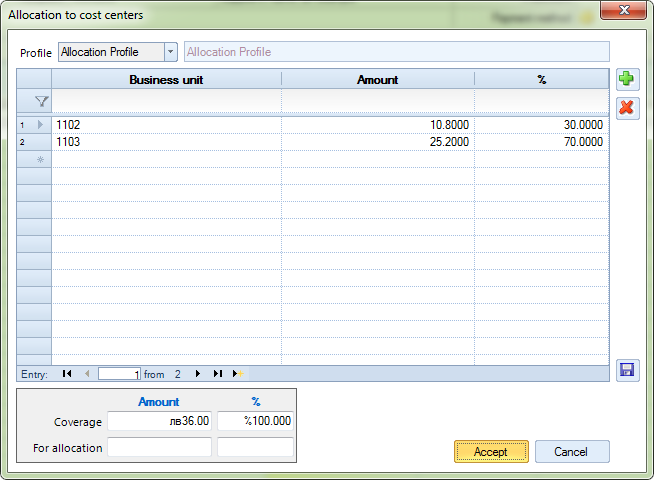Click For allocation amount field

pyautogui.click(x=159, y=447)
